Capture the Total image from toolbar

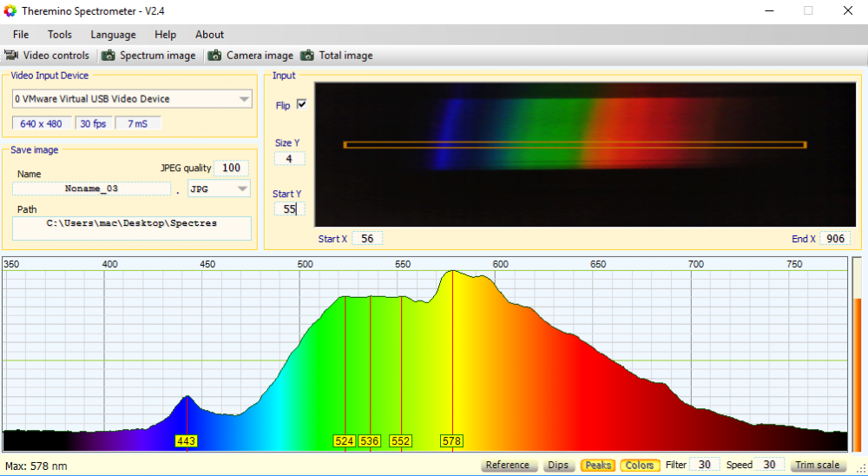click(336, 56)
